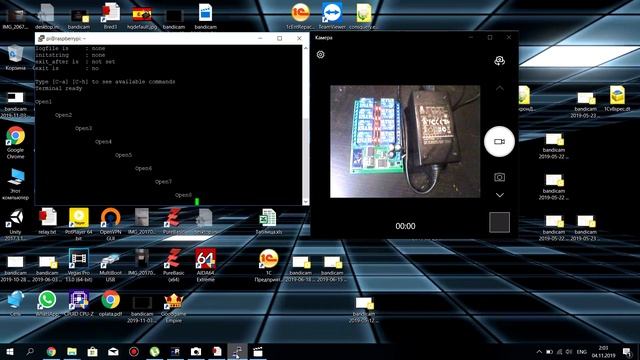Select the oplata.pdf desktop file
Screen dimensions: 640x360
coord(111,304)
